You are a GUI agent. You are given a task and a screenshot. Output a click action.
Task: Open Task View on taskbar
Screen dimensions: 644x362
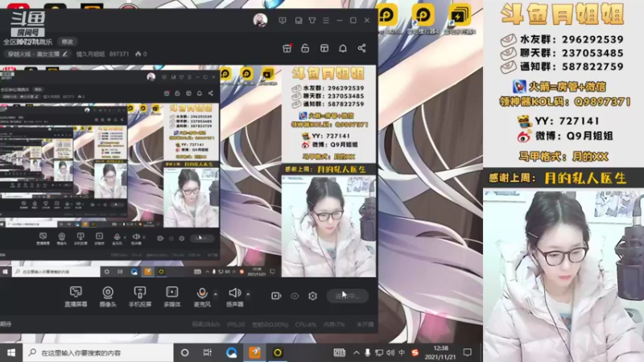pos(208,352)
